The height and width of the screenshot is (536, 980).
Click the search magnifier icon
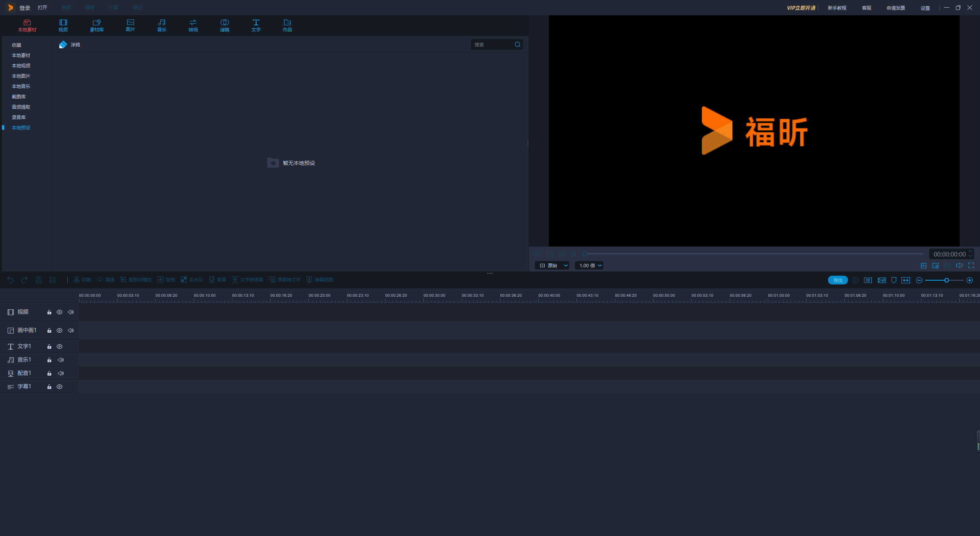[x=517, y=44]
